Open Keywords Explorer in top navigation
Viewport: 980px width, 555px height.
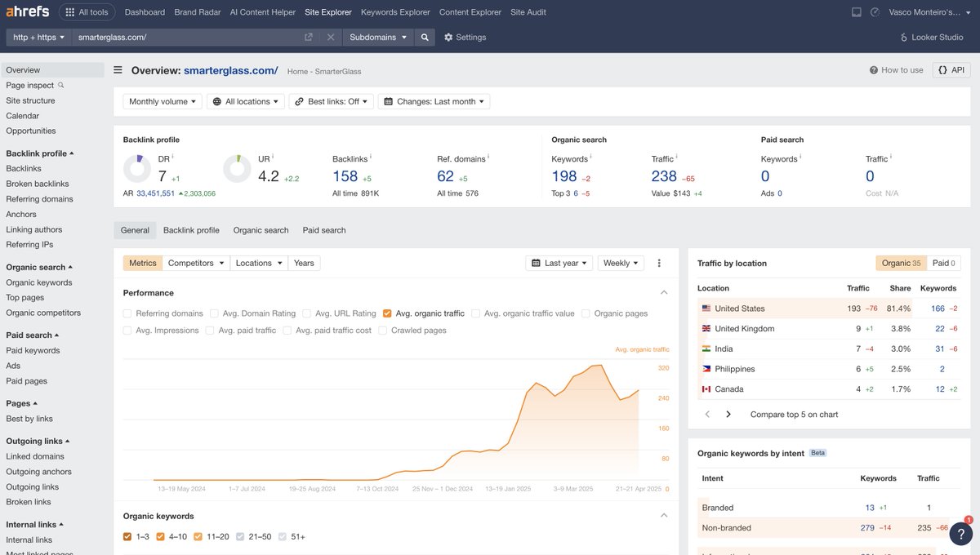[x=395, y=12]
